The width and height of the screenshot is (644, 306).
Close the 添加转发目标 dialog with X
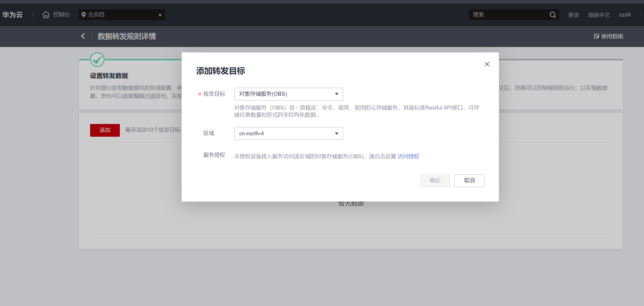coord(487,64)
